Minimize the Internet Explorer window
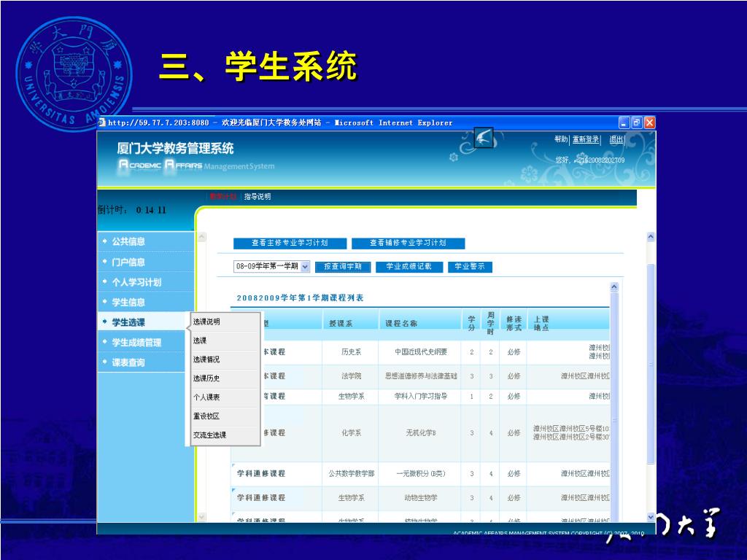This screenshot has height=560, width=747. [624, 122]
